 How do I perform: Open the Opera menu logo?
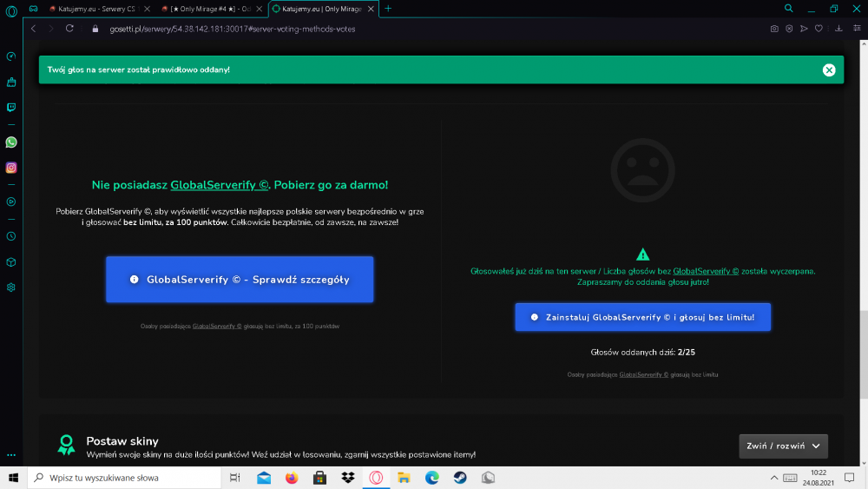pos(11,10)
